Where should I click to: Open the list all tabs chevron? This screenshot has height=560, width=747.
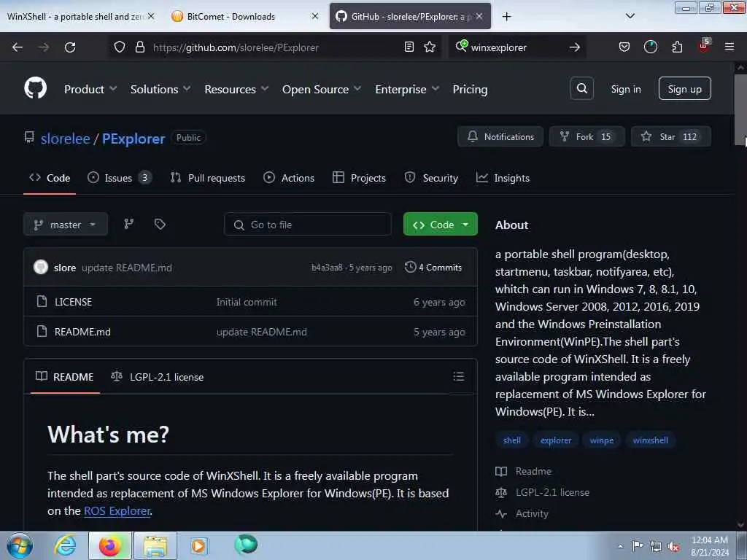[x=630, y=16]
